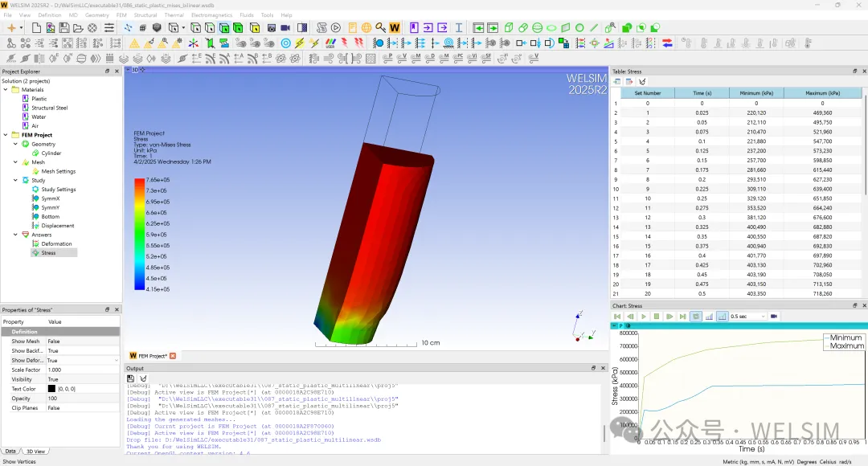Image resolution: width=868 pixels, height=466 pixels.
Task: Click the screenshot camera toolbar icon
Action: [x=272, y=27]
